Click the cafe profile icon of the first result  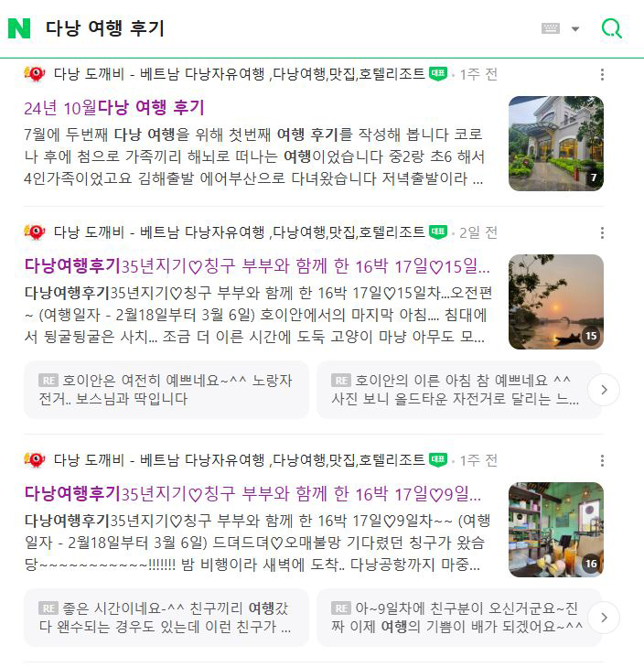point(35,74)
